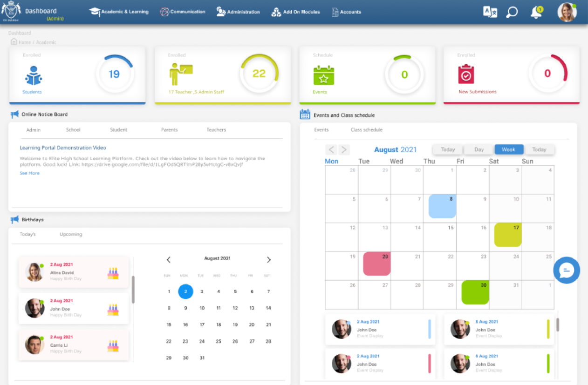Click the birthday cake icon for Carrie Li
This screenshot has height=385, width=588.
point(113,346)
